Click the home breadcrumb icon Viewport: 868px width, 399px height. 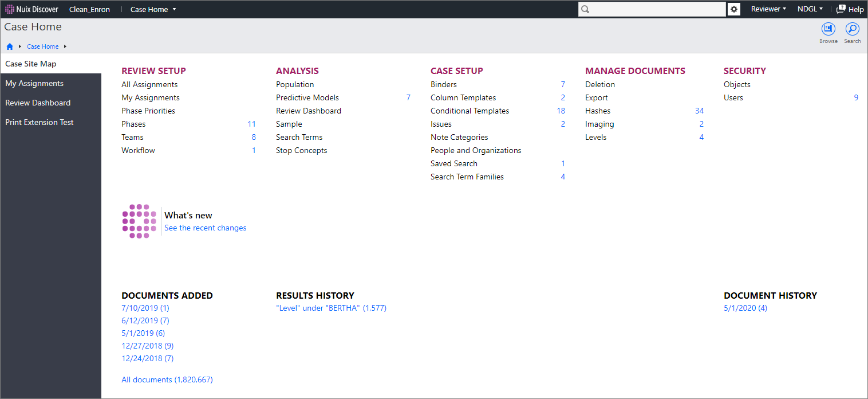[10, 46]
